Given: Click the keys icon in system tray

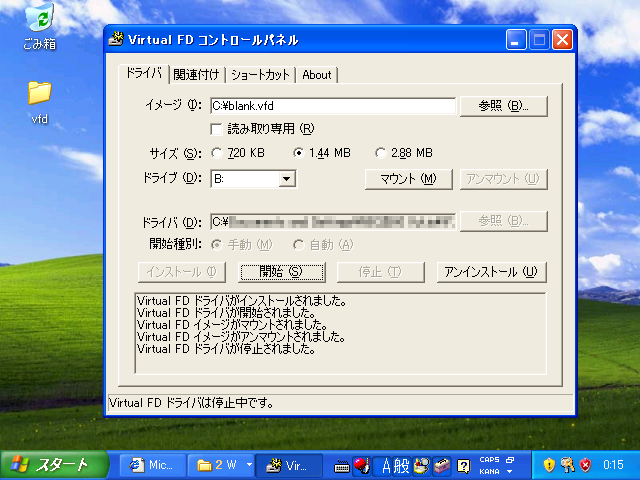Looking at the screenshot, I should [x=567, y=465].
